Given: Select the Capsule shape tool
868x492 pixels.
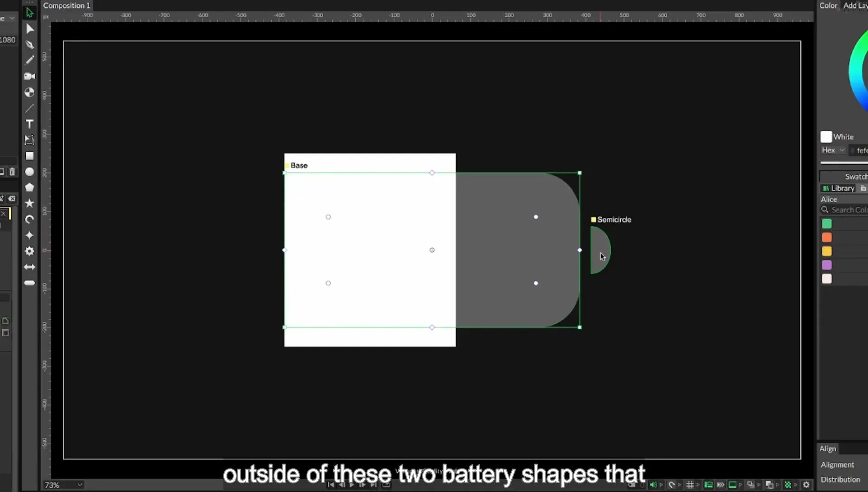Looking at the screenshot, I should (x=29, y=283).
